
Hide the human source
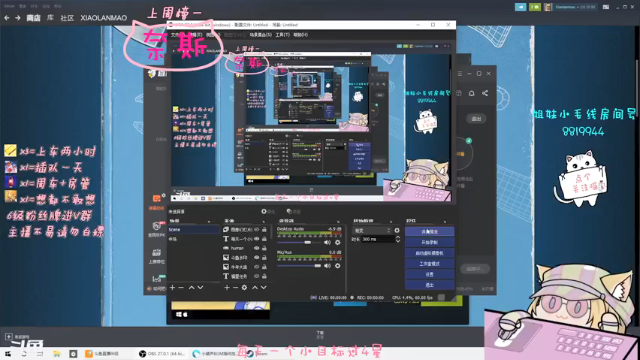tap(257, 248)
